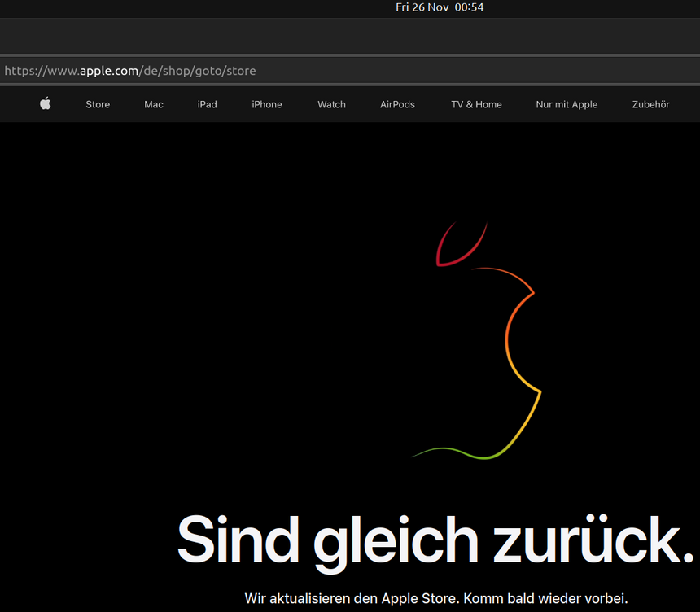This screenshot has height=612, width=700.
Task: Click the word 'Sind' in the headline
Action: tap(237, 540)
